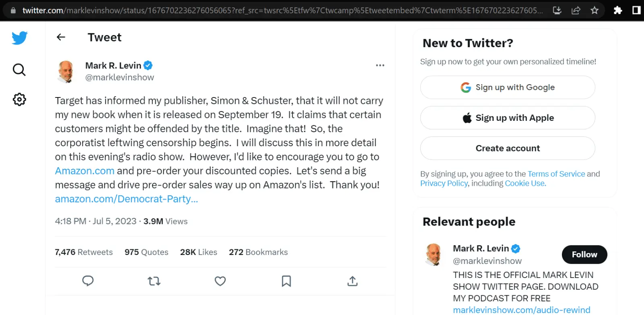Open the settings gear icon
The image size is (644, 315).
tap(19, 99)
